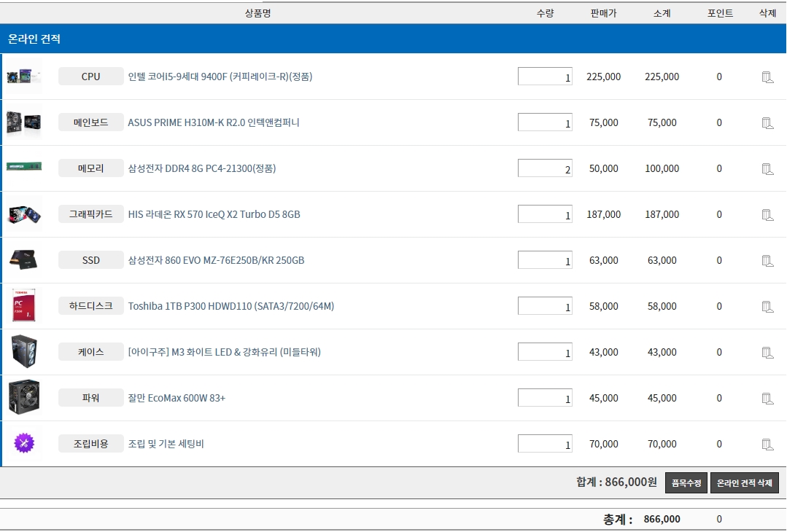Viewport: 787px width, 532px height.
Task: Select the SSD quantity field
Action: [544, 260]
